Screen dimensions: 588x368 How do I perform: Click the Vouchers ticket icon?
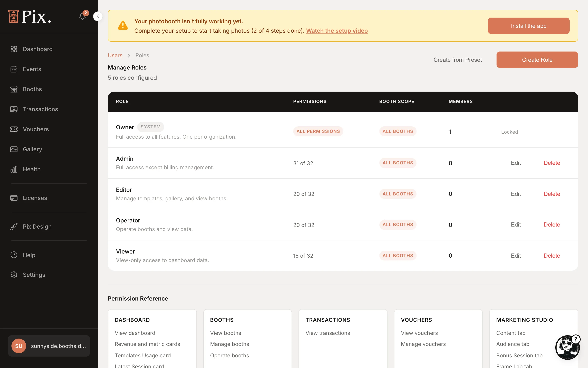14,129
